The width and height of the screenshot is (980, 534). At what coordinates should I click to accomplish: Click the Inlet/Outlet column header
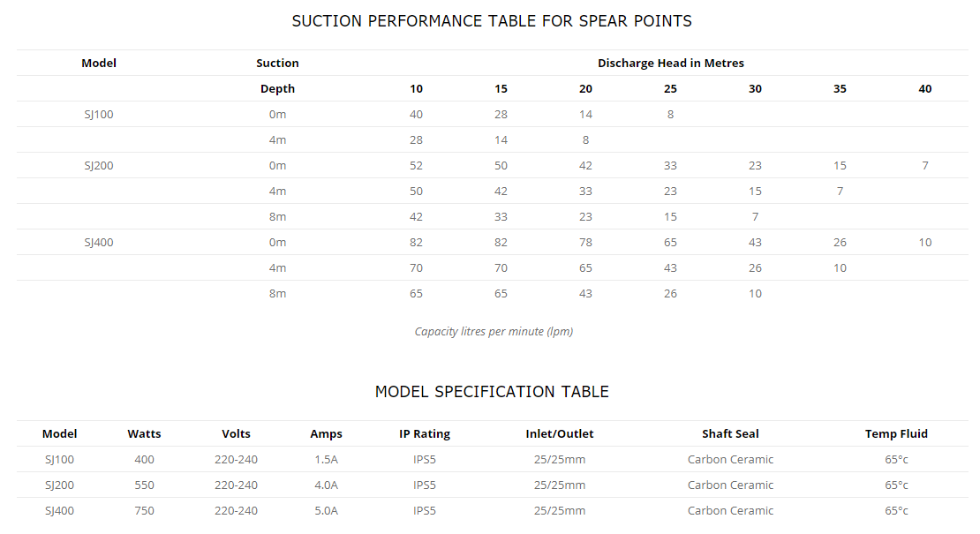[x=560, y=433]
